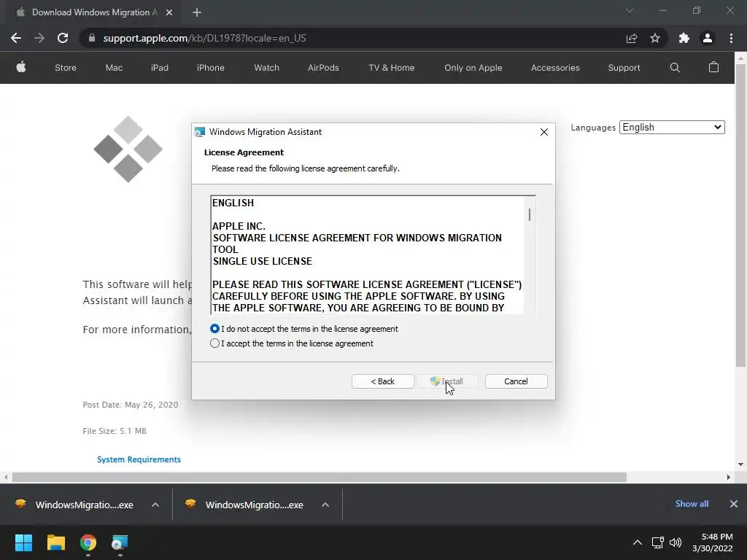Select I accept the terms radio button
Screen dimensions: 747x560
(215, 343)
